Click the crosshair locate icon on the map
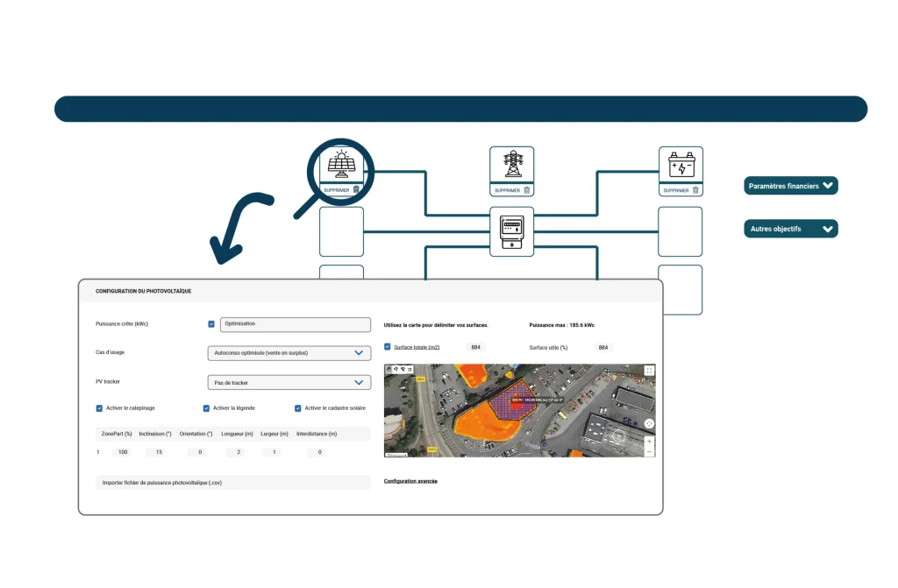 [x=649, y=423]
